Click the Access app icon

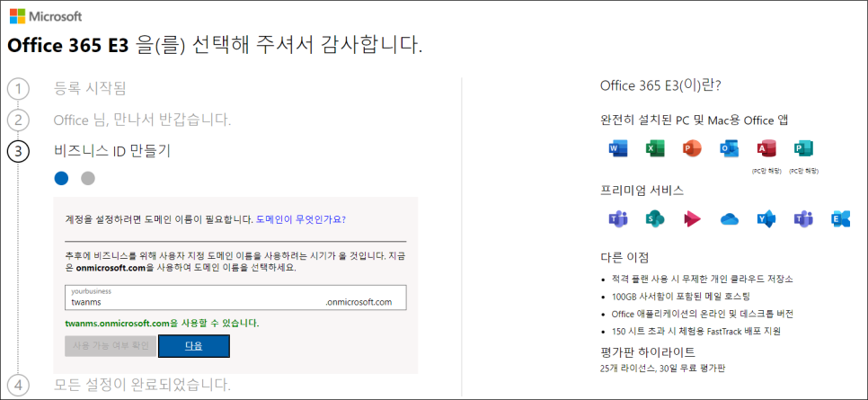766,148
